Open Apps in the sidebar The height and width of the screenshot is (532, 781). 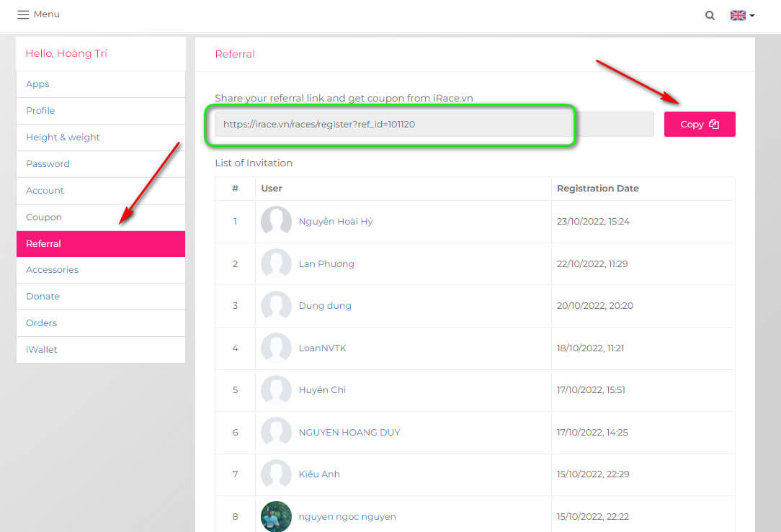(101, 84)
